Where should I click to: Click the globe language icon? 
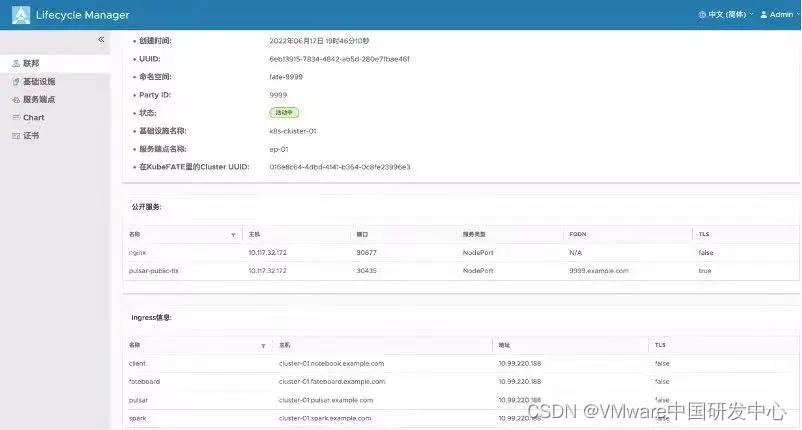coord(702,14)
